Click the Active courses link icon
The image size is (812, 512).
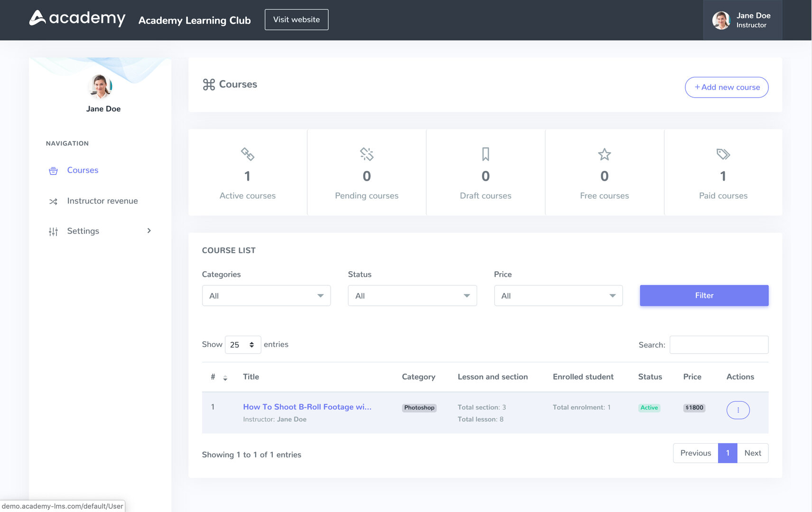click(248, 154)
